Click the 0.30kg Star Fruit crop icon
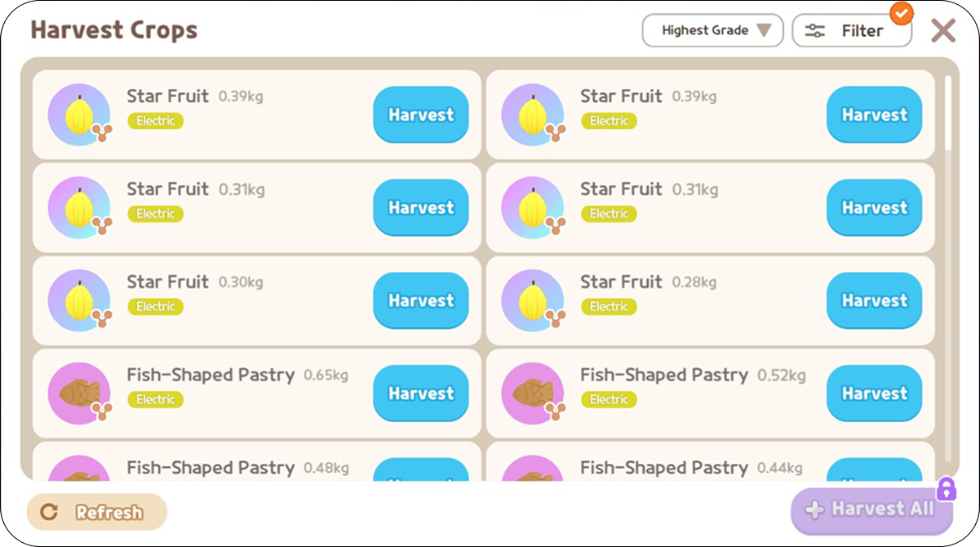 (x=78, y=300)
